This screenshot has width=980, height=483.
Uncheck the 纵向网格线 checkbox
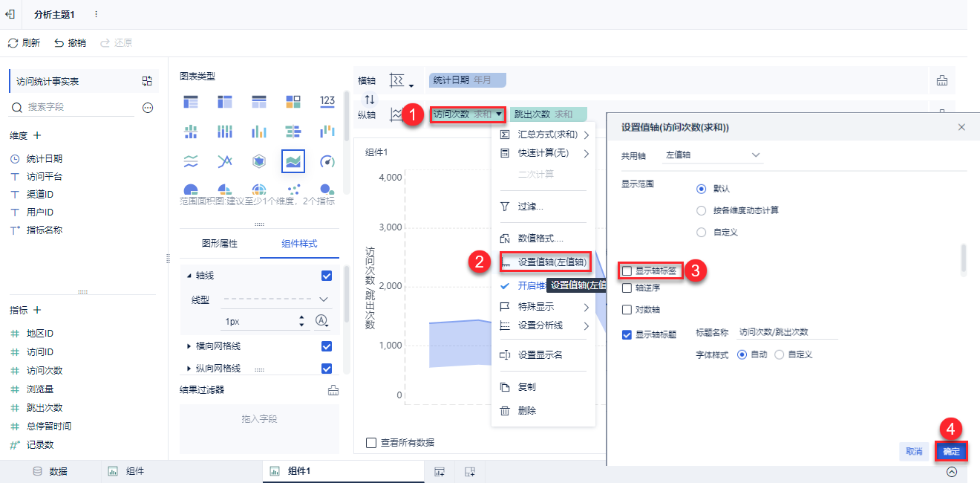pyautogui.click(x=326, y=369)
